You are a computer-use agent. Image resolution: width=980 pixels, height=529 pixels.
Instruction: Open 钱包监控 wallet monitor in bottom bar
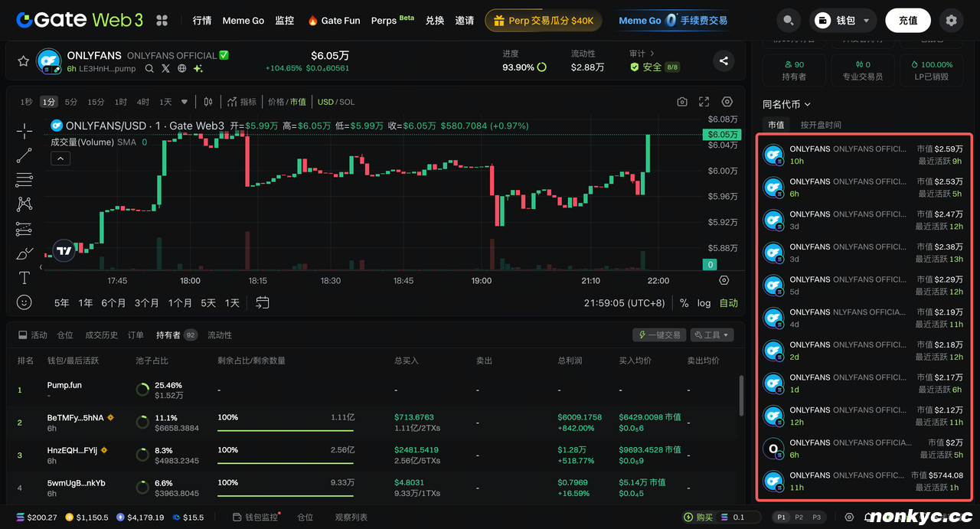[256, 518]
